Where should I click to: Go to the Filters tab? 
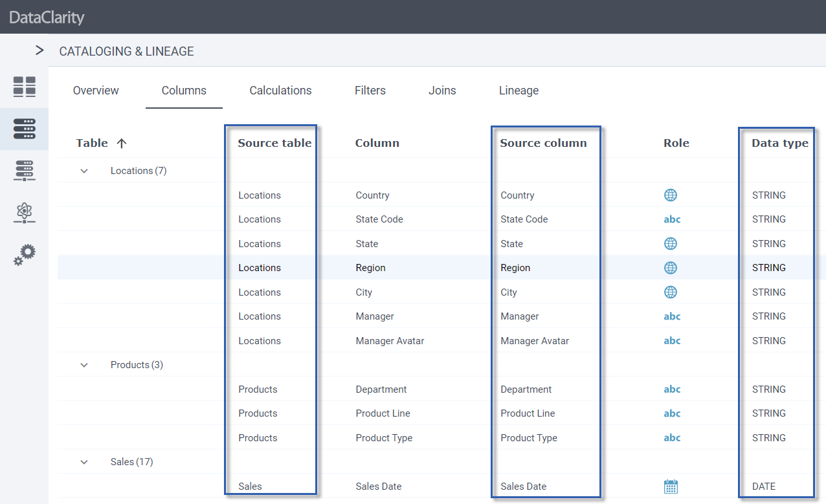pos(370,91)
